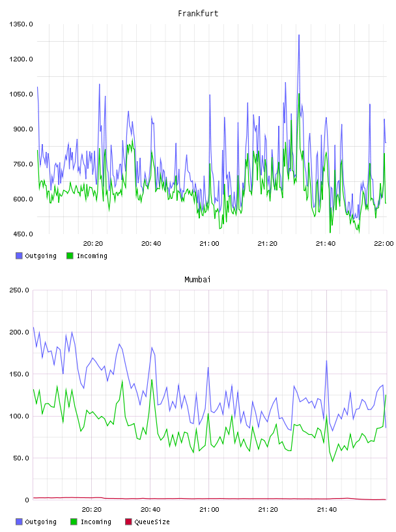The height and width of the screenshot is (532, 396).
Task: Click the 1350.0 y-axis label in Frankfurt
Action: tap(21, 24)
